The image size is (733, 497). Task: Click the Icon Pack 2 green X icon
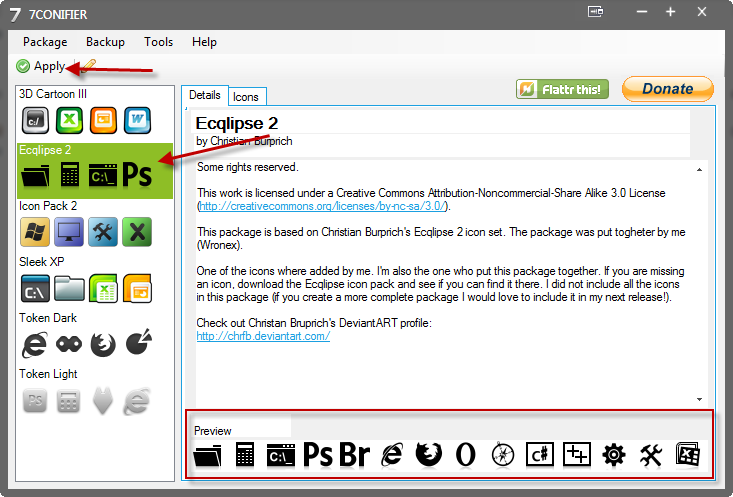click(137, 232)
